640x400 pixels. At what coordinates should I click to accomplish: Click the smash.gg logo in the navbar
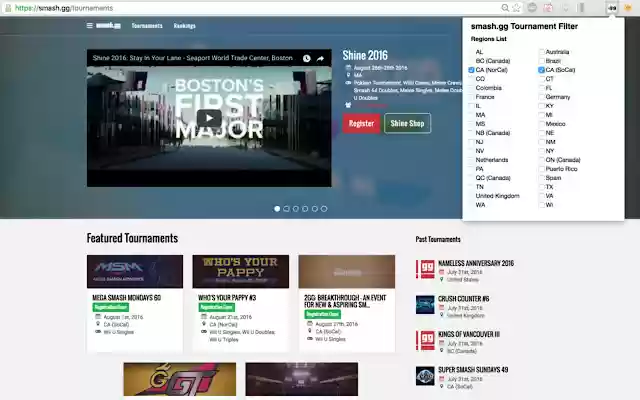(x=108, y=25)
